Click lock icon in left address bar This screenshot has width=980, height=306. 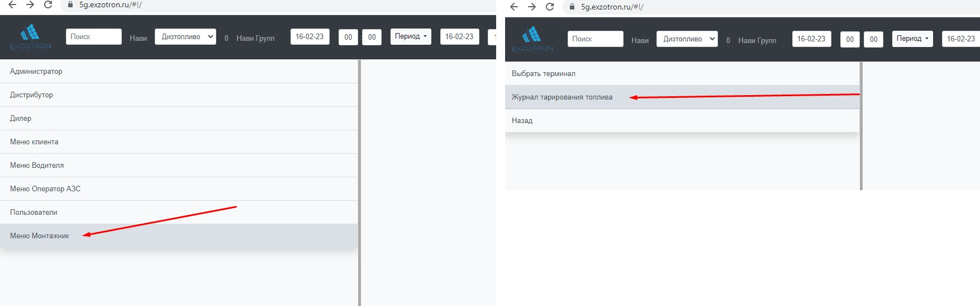tap(70, 4)
